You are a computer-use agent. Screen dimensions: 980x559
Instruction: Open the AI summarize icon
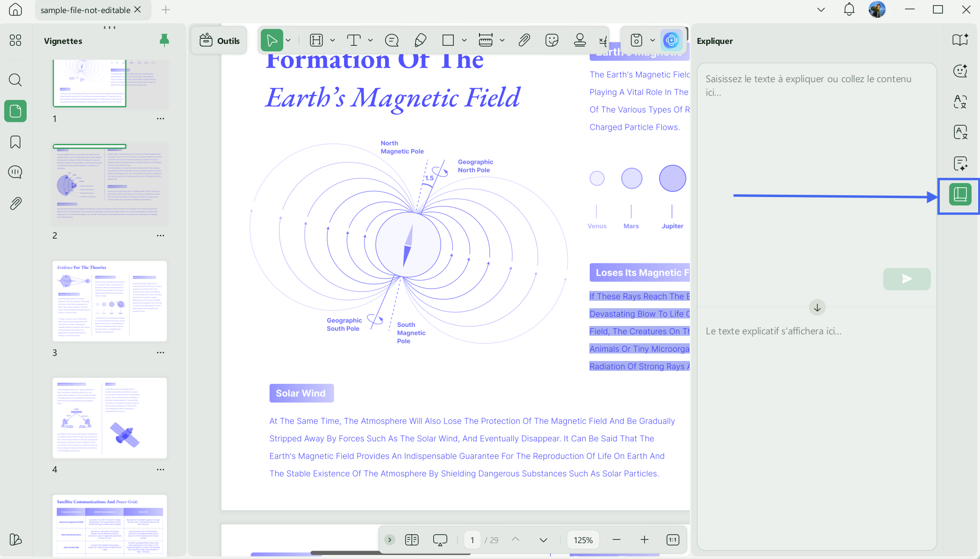pos(960,164)
